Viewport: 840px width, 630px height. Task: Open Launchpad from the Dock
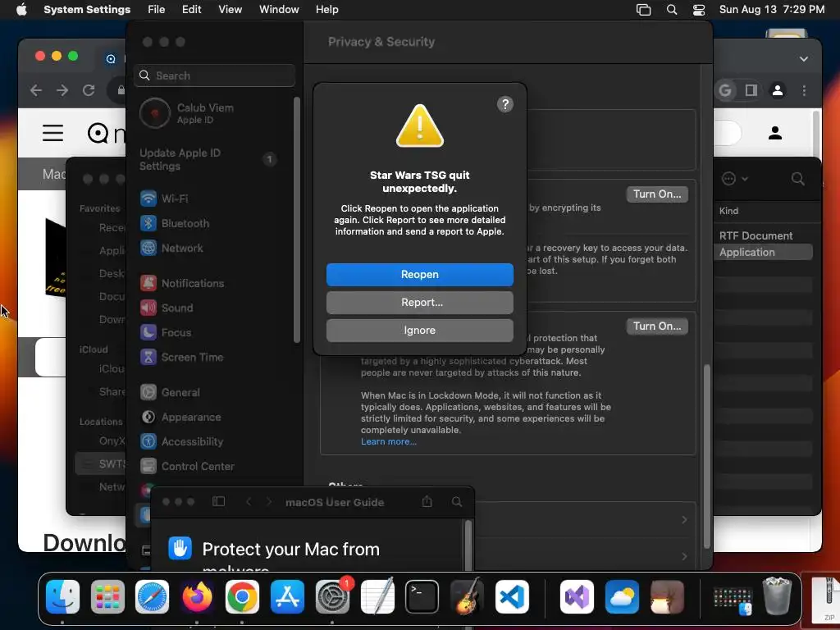(107, 597)
